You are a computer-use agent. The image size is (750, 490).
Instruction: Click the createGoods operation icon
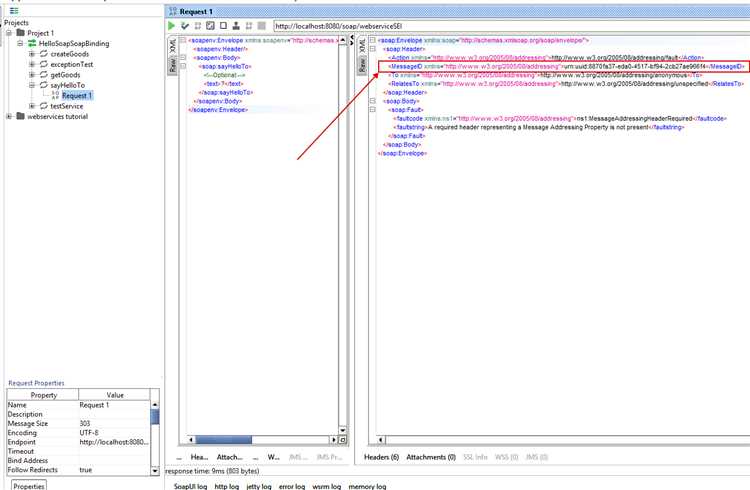tap(44, 54)
